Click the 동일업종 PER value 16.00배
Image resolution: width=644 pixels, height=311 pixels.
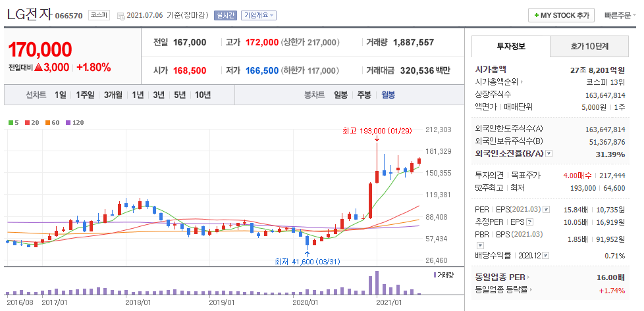point(610,277)
